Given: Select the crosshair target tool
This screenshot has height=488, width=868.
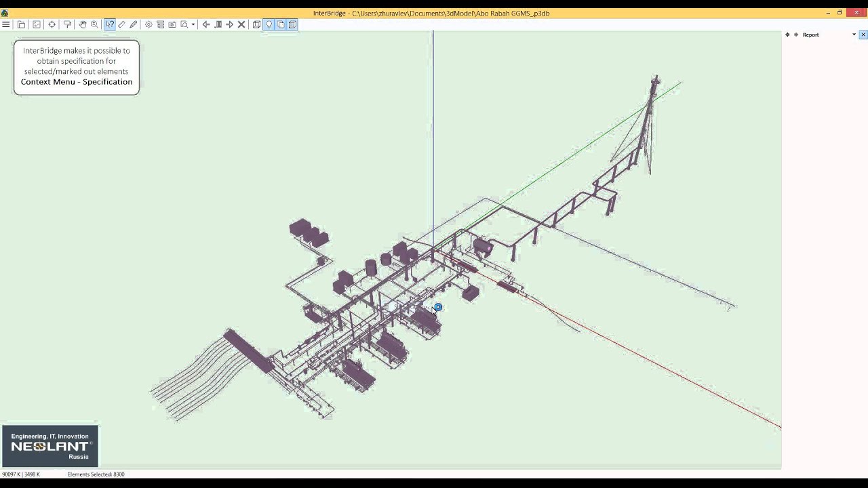Looking at the screenshot, I should 52,24.
